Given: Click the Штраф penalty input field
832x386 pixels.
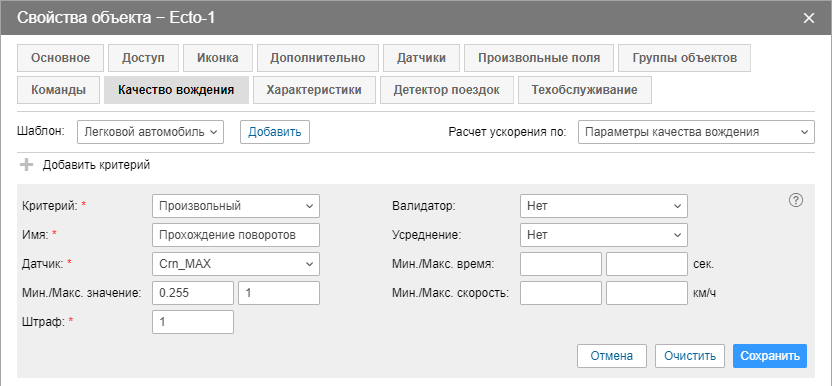Looking at the screenshot, I should [x=193, y=322].
